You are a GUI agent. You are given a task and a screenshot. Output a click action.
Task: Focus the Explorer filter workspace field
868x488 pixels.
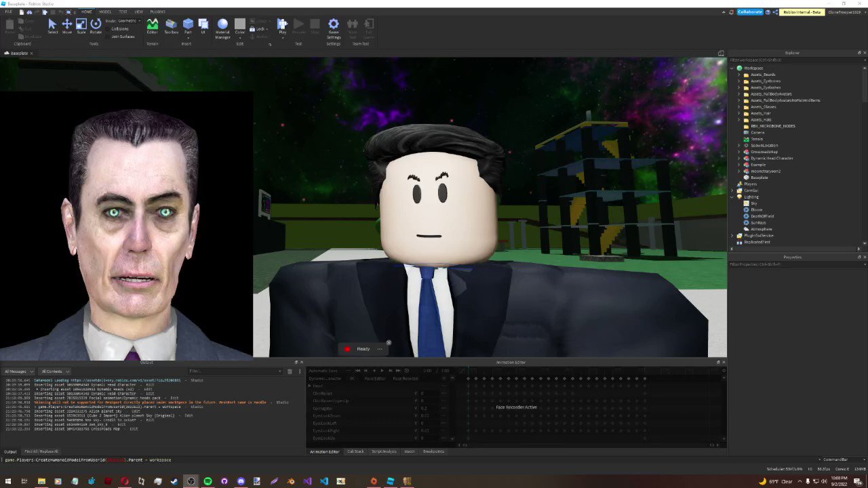[795, 60]
